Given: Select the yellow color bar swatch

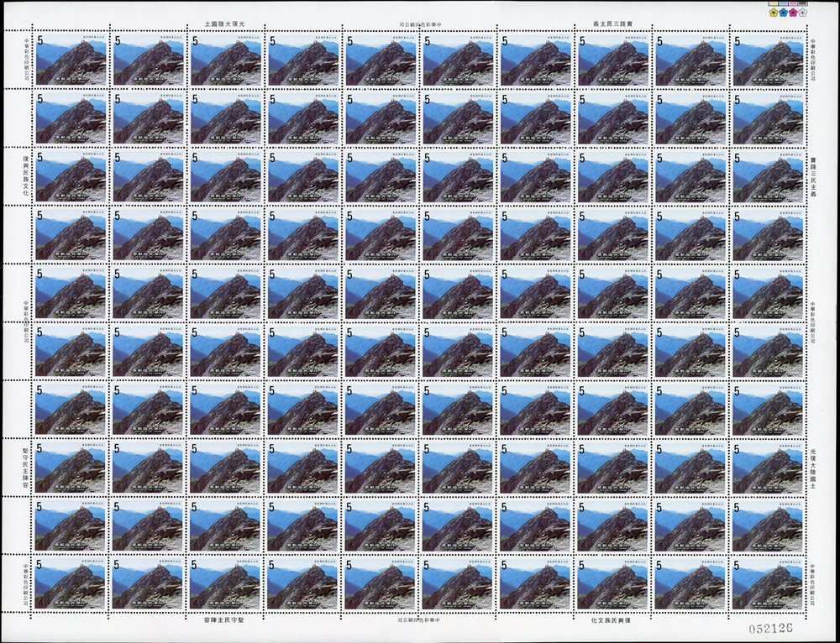Looking at the screenshot, I should tap(774, 3).
